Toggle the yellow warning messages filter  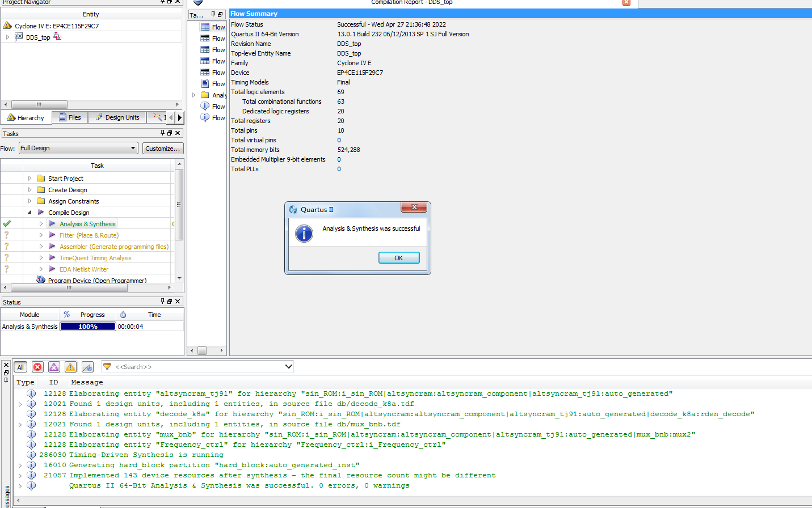pos(70,367)
